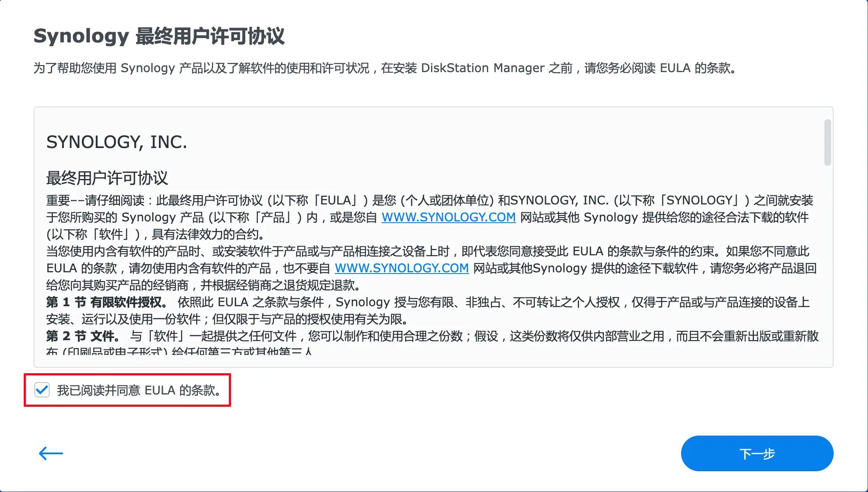Open the first WWW.SYNOLOGY.COM link

448,217
